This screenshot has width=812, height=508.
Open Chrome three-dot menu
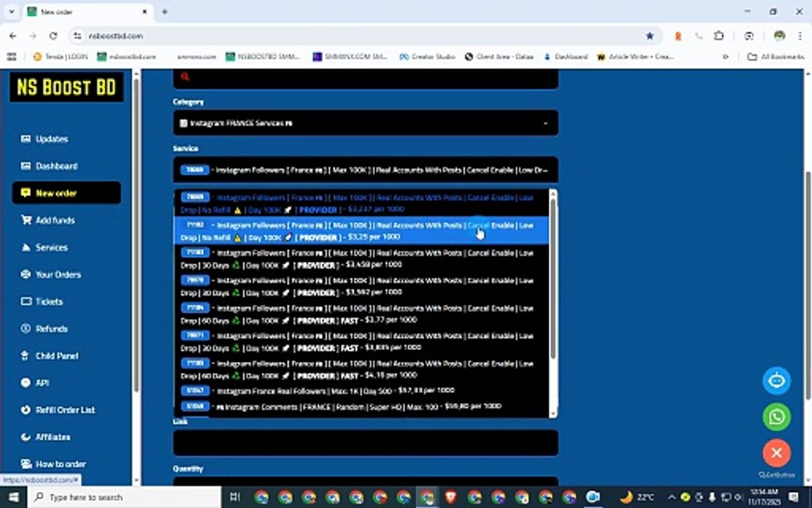[799, 36]
